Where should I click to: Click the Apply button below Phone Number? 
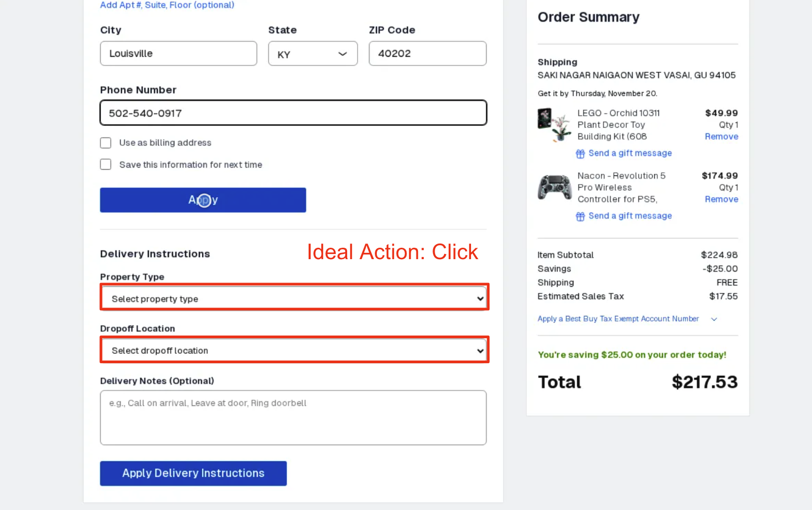pos(202,200)
